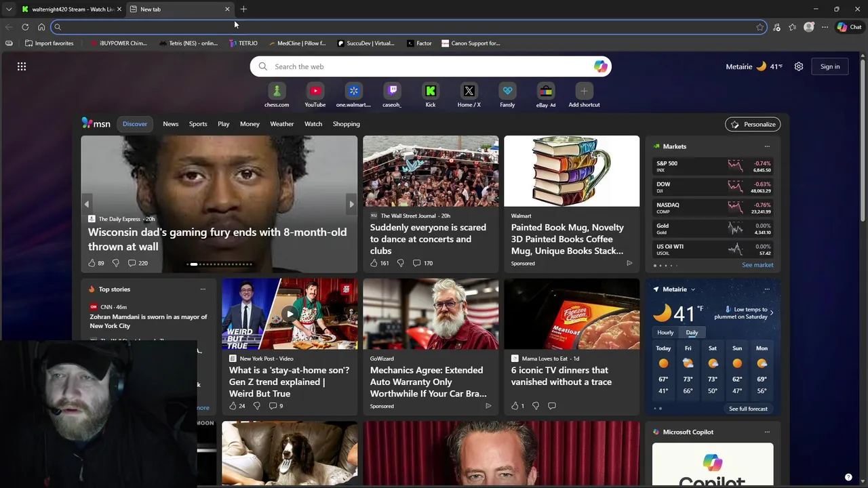Open the S&P 500 market row

[713, 166]
